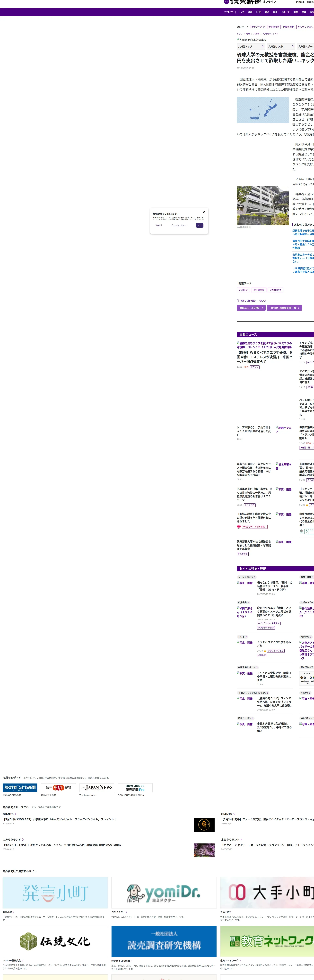The width and height of the screenshot is (314, 980).
Task: Select the 経済 navigation item
Action: 275,12
